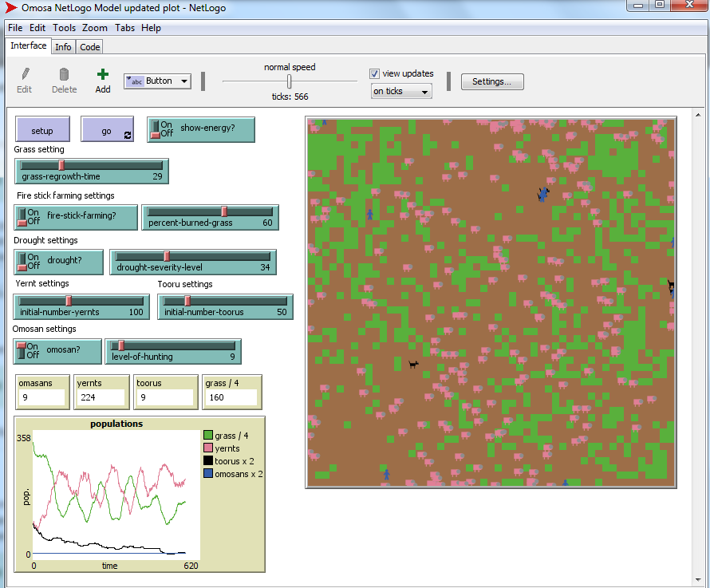Click the black tooru animal near the map's lower left
710x588 pixels.
coord(413,364)
